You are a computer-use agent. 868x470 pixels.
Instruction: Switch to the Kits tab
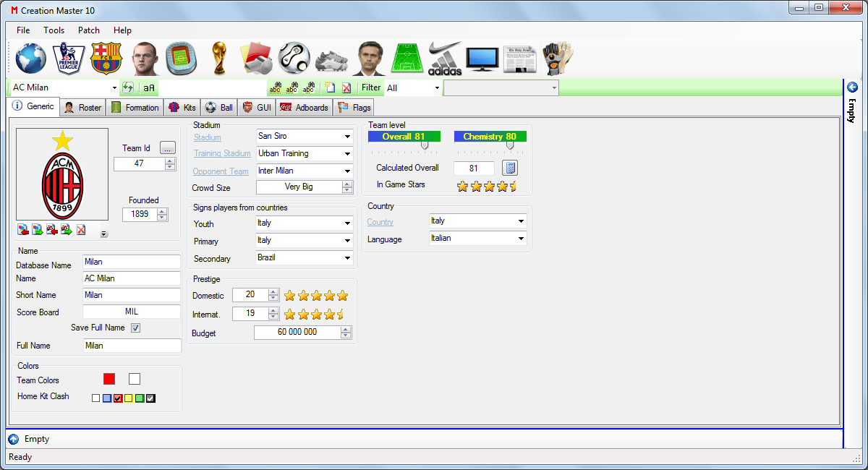click(182, 106)
